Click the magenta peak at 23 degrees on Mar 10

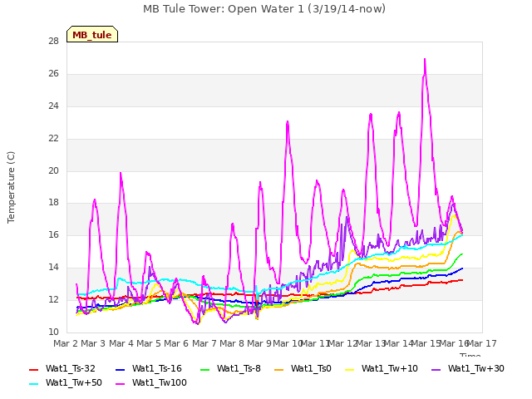(x=288, y=122)
